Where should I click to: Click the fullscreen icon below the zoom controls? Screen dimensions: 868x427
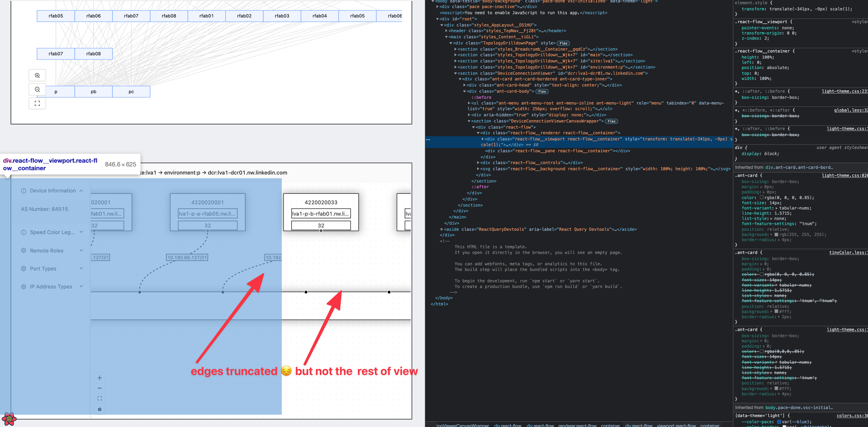(37, 103)
